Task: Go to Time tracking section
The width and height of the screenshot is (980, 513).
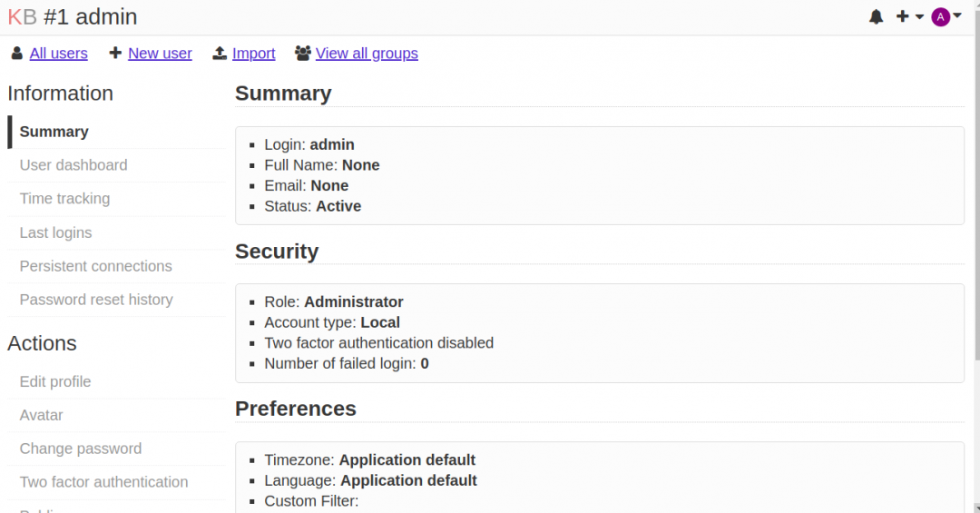Action: pyautogui.click(x=64, y=199)
